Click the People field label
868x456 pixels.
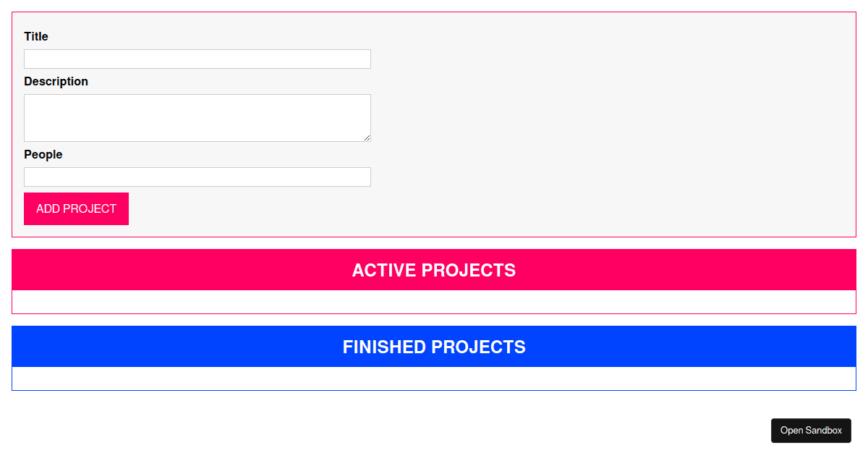pos(43,155)
